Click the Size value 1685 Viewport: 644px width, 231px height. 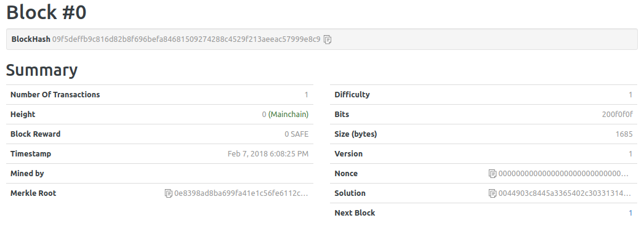[624, 134]
